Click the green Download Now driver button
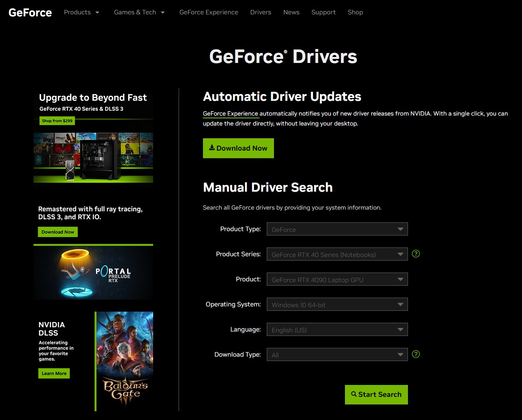Image resolution: width=522 pixels, height=420 pixels. tap(238, 148)
